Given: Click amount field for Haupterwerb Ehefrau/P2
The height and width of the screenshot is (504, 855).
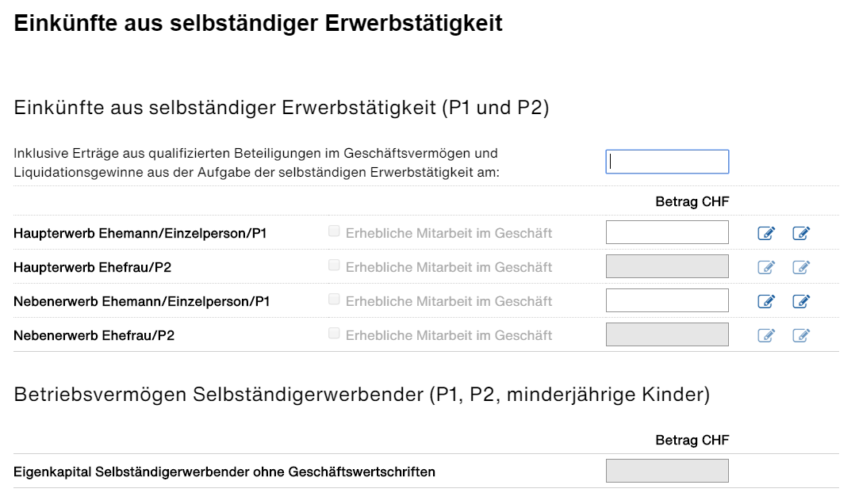Looking at the screenshot, I should (x=667, y=266).
